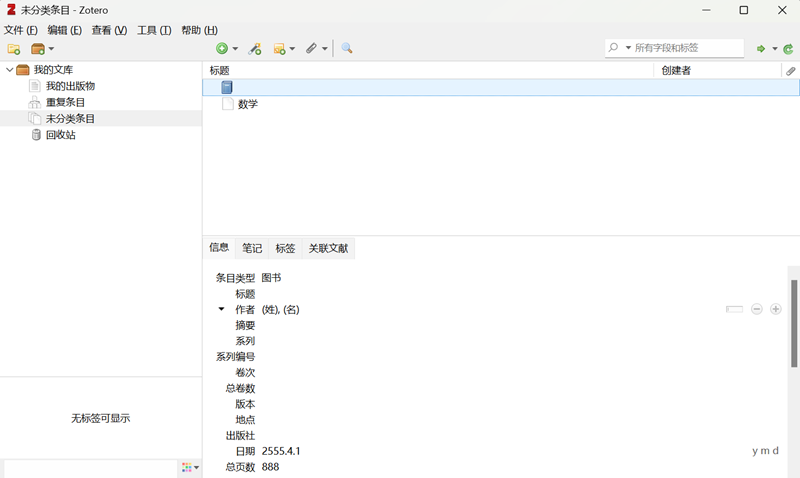Switch to the 关联文献 tab
Screen dimensions: 800x478
pyautogui.click(x=328, y=248)
